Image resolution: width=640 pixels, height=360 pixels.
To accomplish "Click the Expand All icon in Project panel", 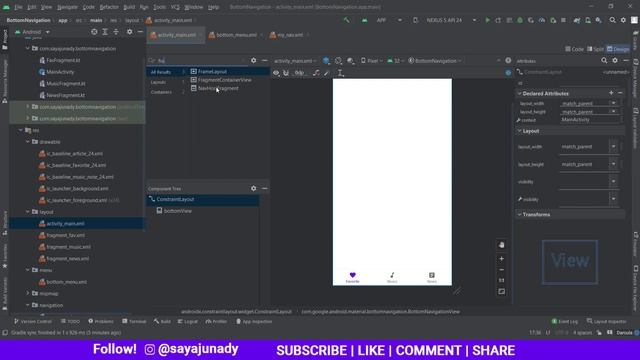I will click(x=105, y=32).
